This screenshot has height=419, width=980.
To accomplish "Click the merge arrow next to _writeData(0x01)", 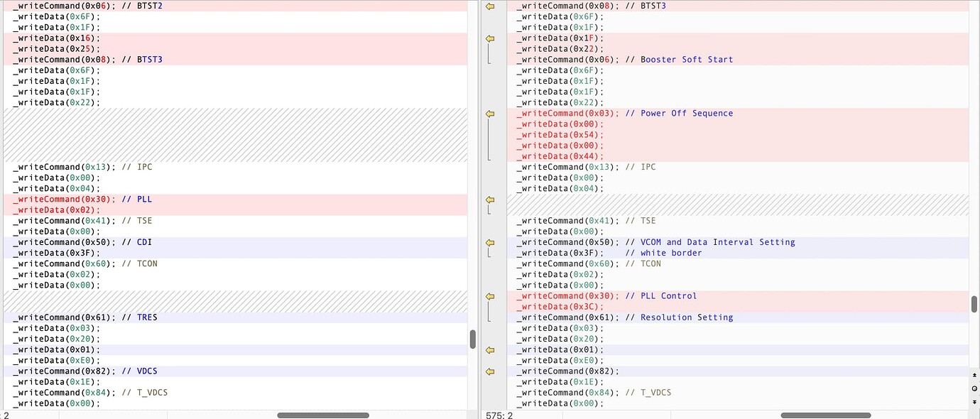I will [x=489, y=350].
